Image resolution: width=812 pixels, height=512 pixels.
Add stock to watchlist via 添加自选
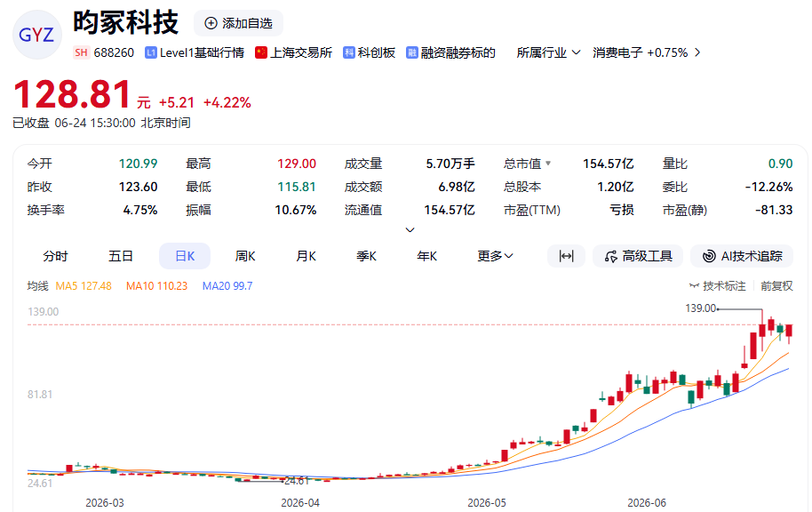tap(238, 23)
